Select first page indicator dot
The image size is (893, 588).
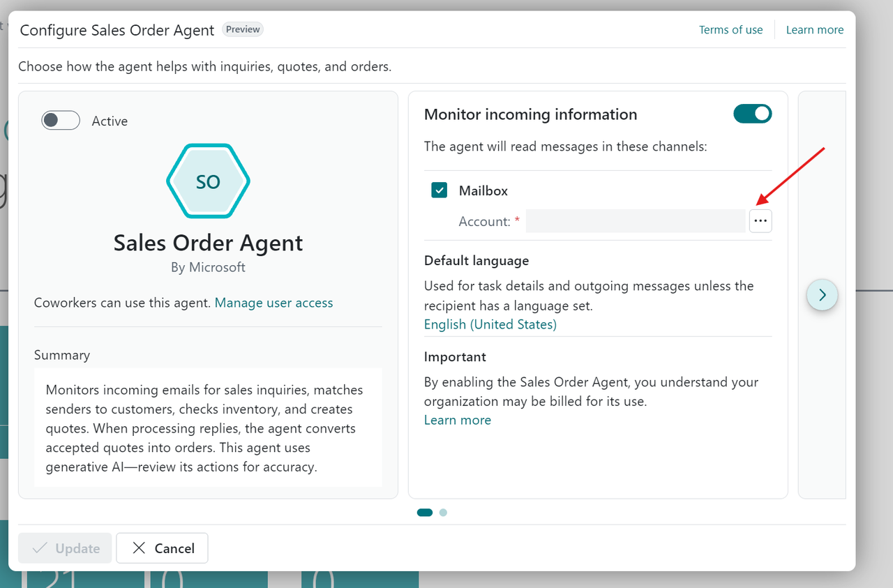pos(425,513)
